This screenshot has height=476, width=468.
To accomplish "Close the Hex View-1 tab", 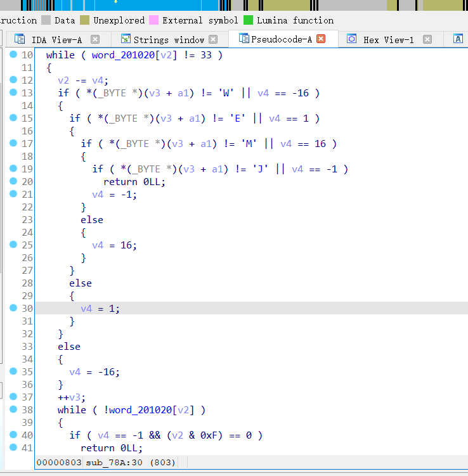I will 427,39.
